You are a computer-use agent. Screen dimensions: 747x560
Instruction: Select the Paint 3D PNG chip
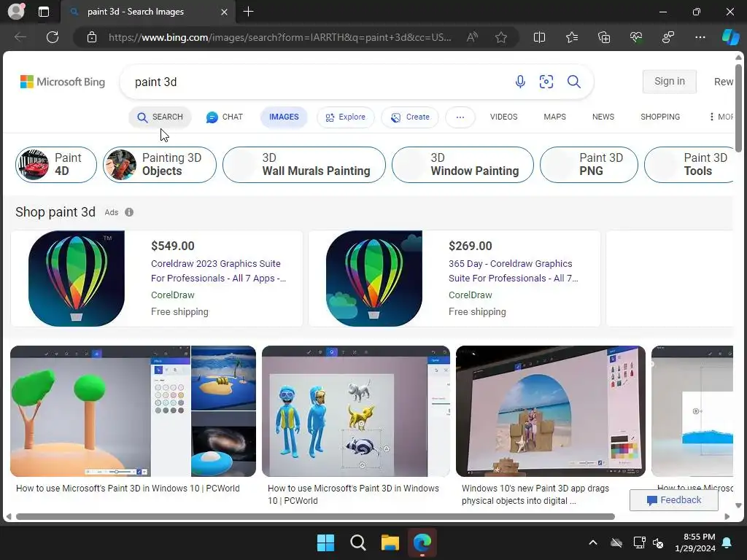click(589, 165)
